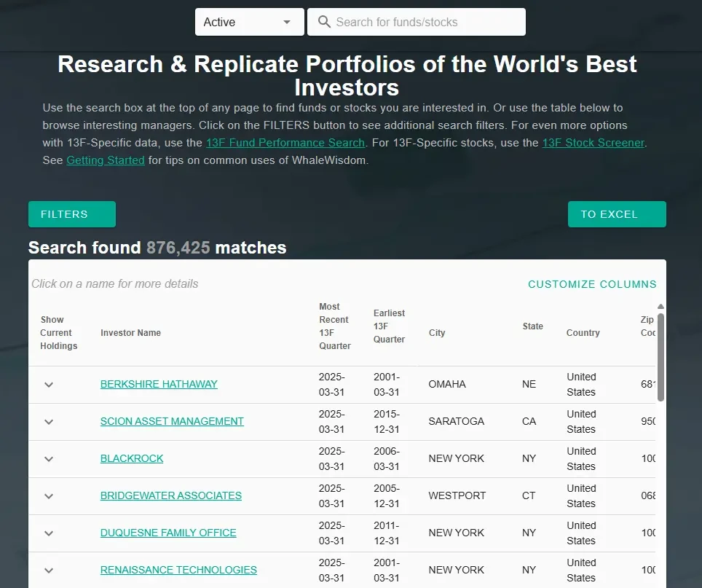Click the CA state cell
Screen dimensions: 702x588
[529, 421]
